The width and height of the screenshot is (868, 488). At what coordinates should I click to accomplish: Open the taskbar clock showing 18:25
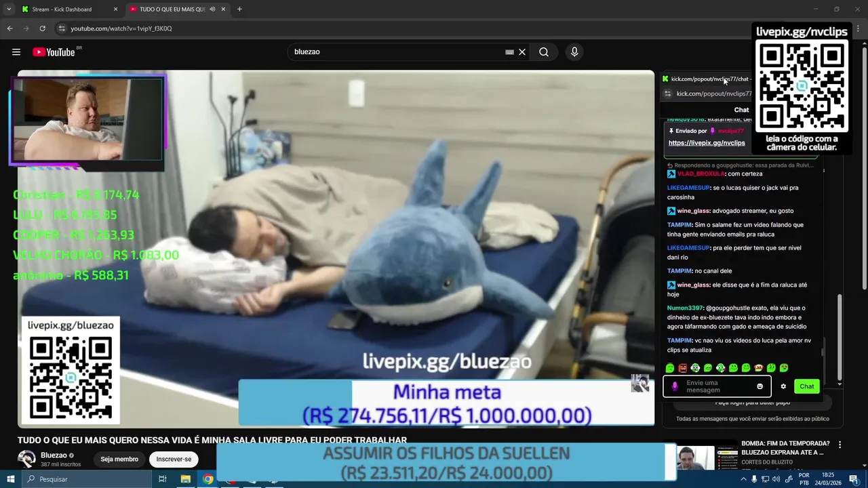[x=828, y=479]
